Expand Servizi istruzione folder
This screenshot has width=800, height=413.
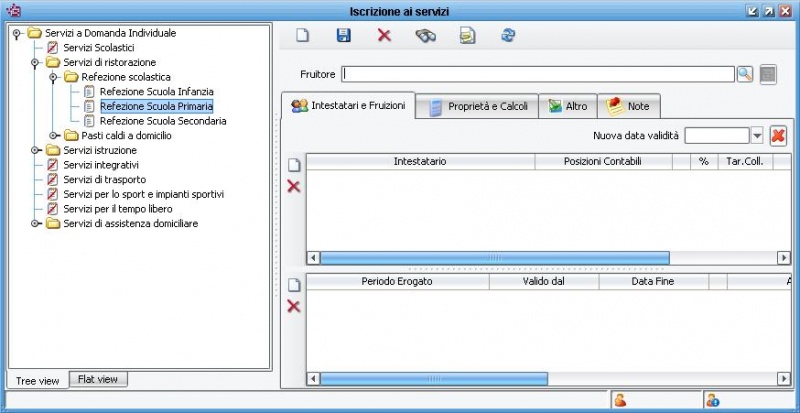tap(35, 151)
